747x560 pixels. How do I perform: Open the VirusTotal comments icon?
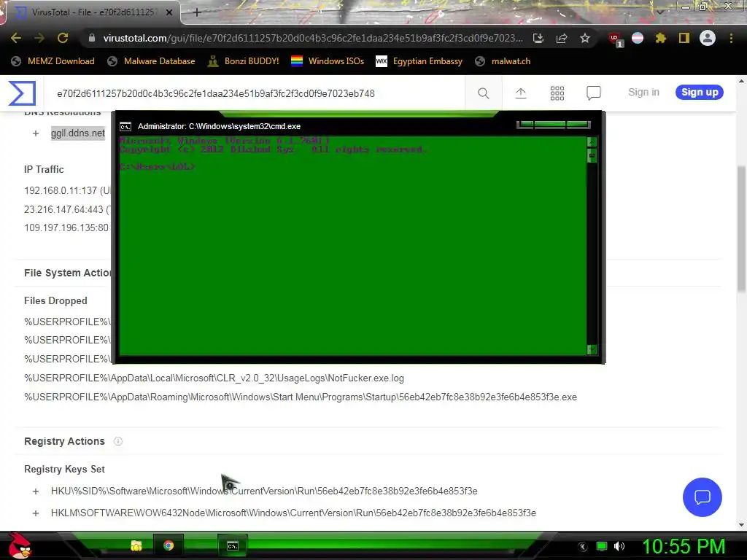(x=594, y=93)
